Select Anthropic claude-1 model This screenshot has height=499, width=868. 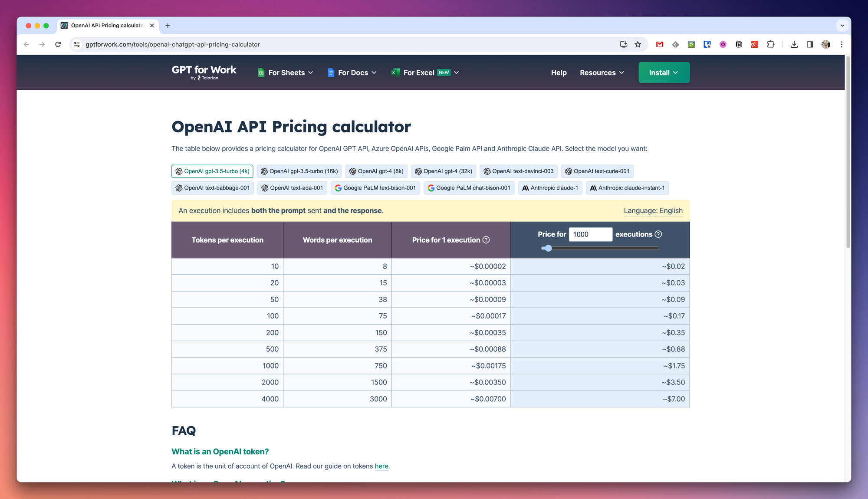click(x=549, y=188)
